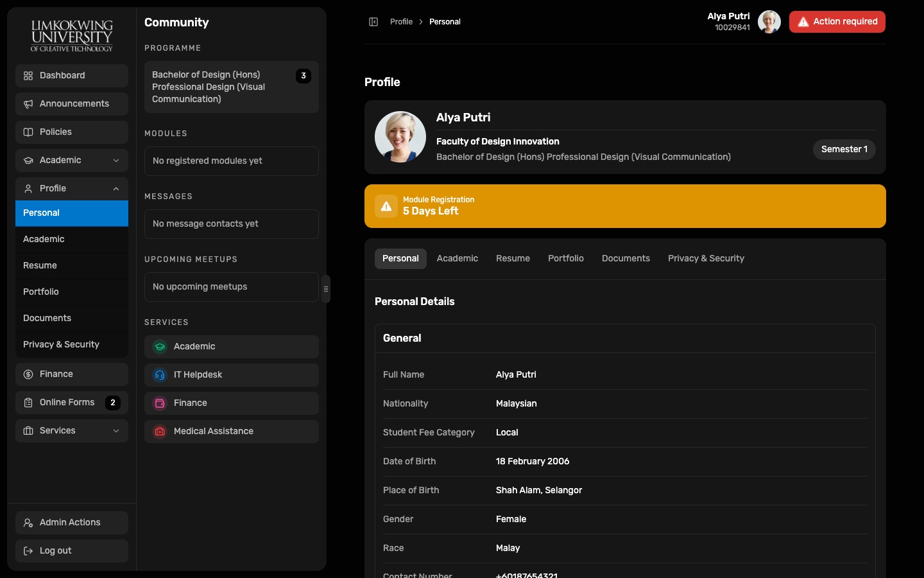
Task: Click the programme badge showing 3
Action: (x=304, y=76)
